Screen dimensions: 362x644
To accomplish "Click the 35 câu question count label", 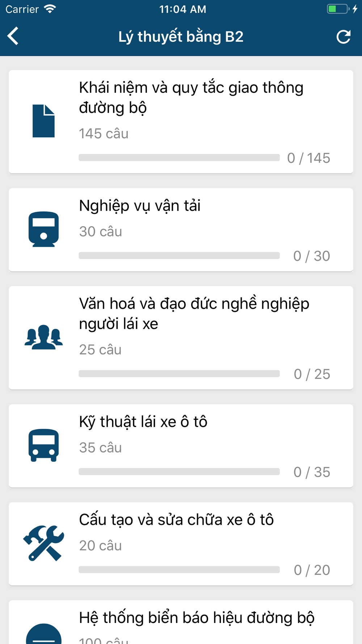I will click(x=100, y=448).
